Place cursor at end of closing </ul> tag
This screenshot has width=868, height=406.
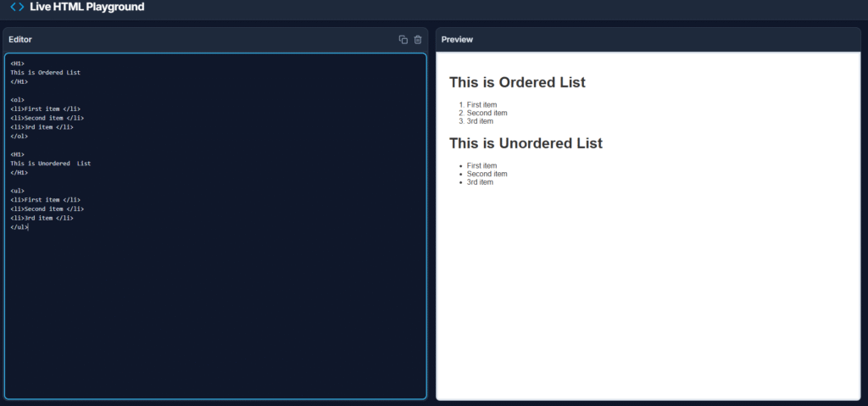click(x=28, y=227)
